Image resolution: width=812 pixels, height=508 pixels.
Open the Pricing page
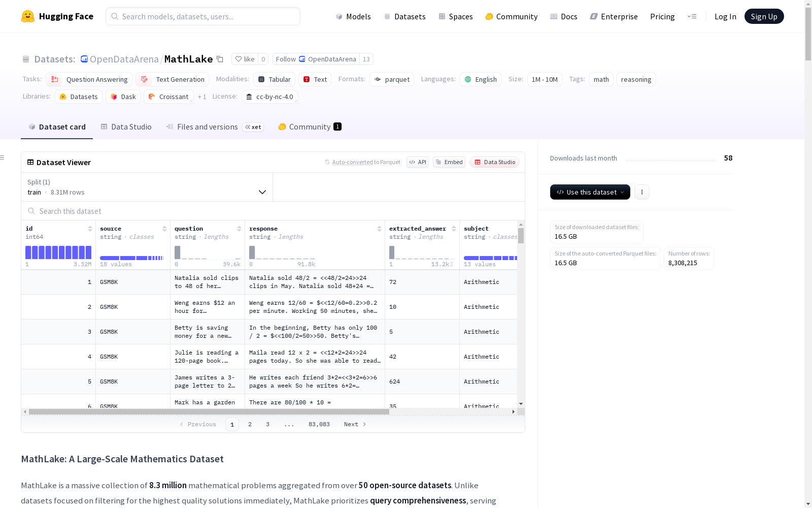coord(662,16)
